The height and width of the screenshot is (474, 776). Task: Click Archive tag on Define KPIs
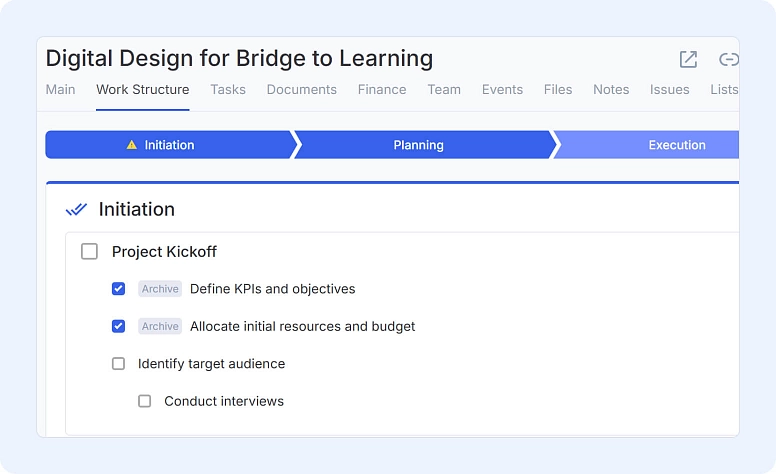tap(160, 289)
